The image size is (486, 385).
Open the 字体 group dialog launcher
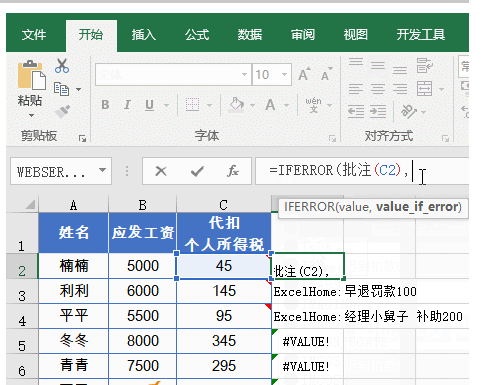[332, 138]
